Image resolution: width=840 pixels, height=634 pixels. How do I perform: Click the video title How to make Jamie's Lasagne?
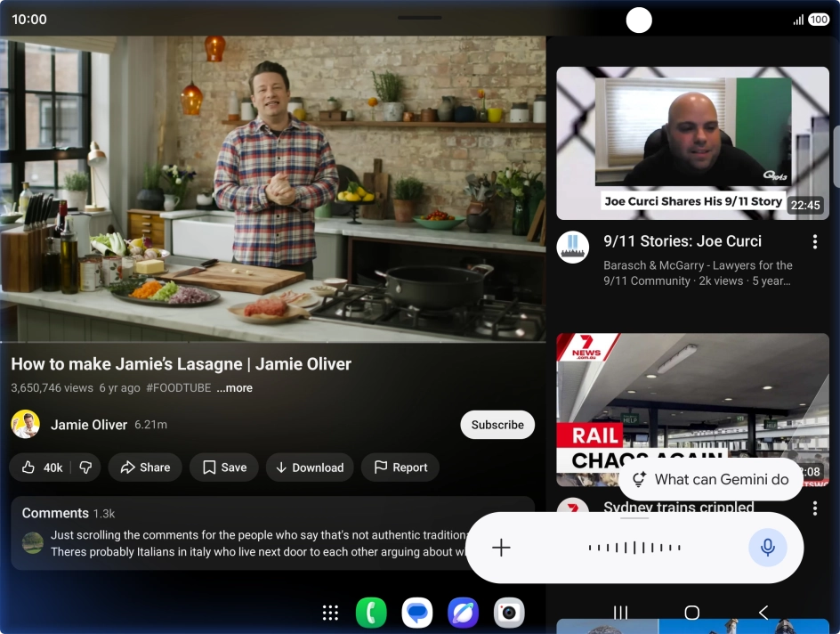click(x=181, y=364)
